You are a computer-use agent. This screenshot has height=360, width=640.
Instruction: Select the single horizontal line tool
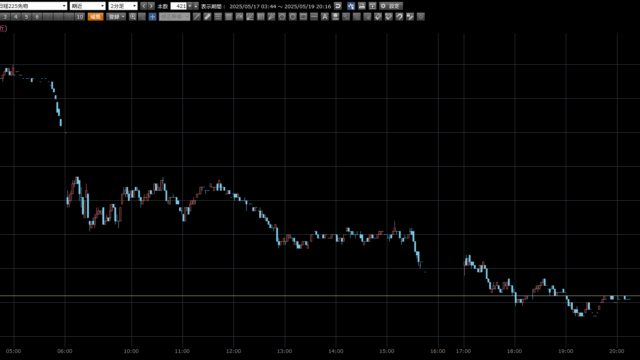click(313, 17)
